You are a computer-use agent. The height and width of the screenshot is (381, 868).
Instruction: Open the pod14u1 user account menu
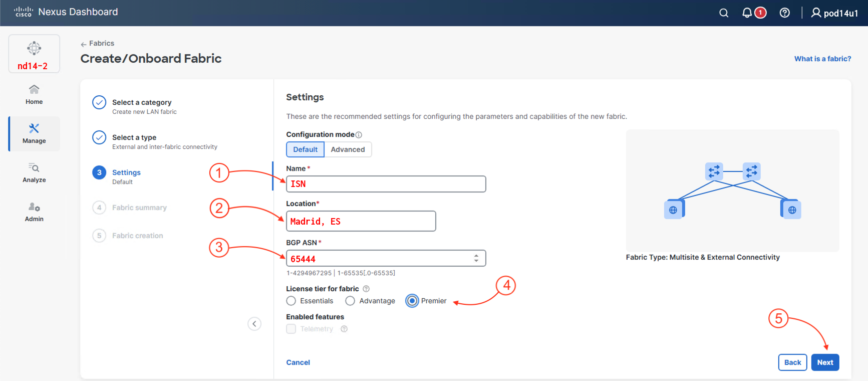click(834, 13)
